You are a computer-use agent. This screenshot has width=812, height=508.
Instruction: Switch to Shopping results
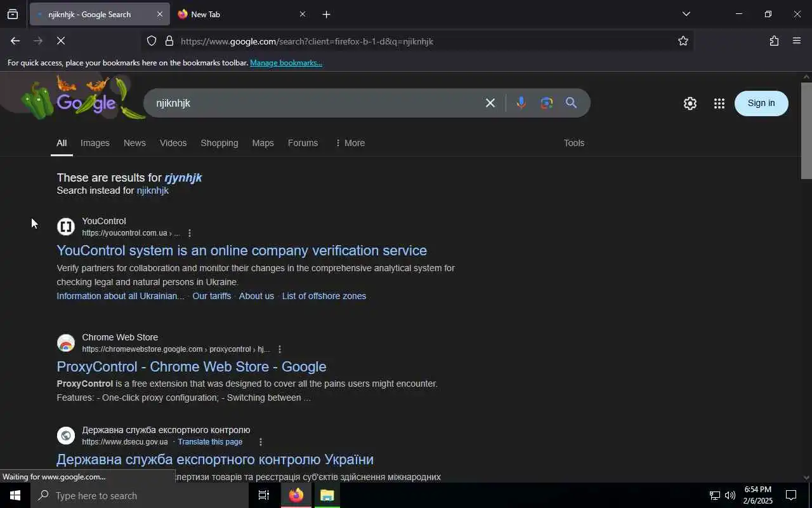tap(219, 143)
